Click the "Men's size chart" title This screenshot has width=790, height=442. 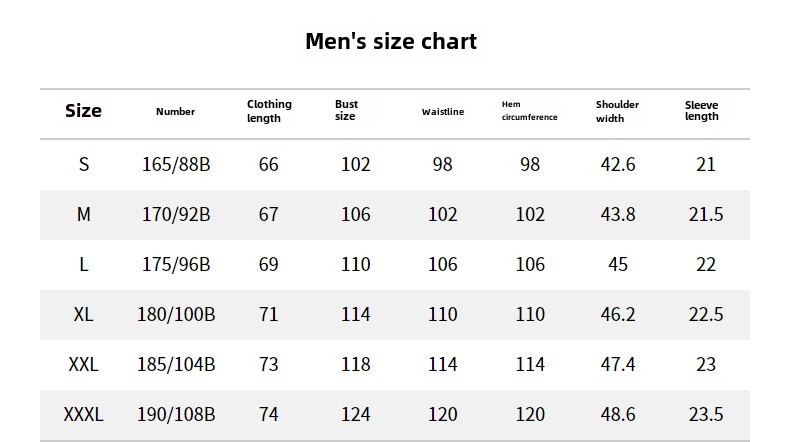[x=391, y=42]
